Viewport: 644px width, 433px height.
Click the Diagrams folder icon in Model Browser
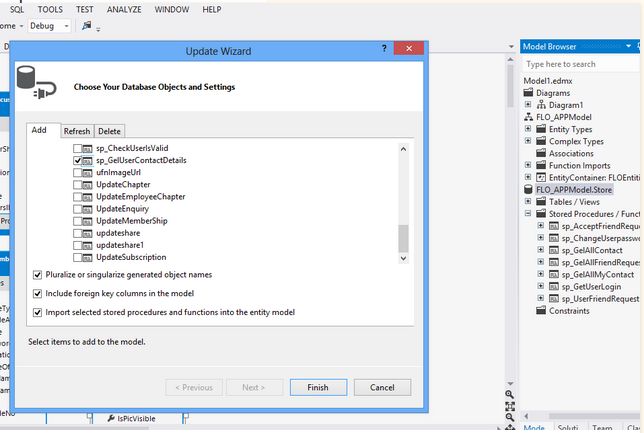tap(528, 92)
